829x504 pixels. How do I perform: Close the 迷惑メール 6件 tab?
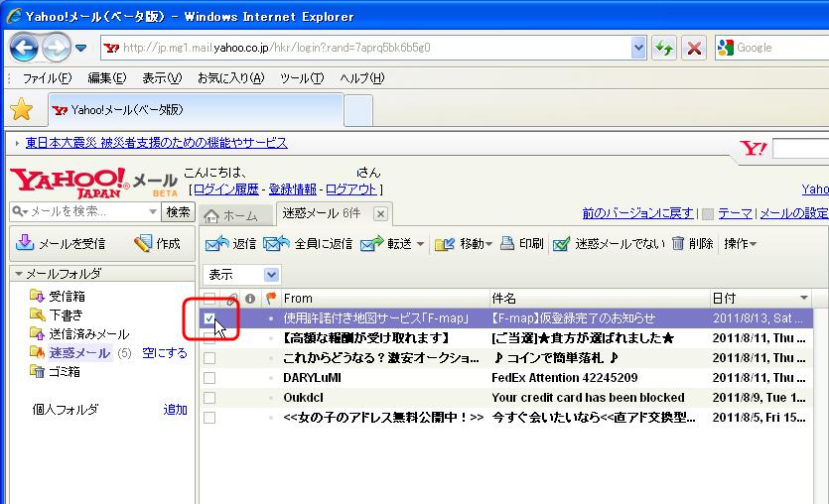coord(380,214)
